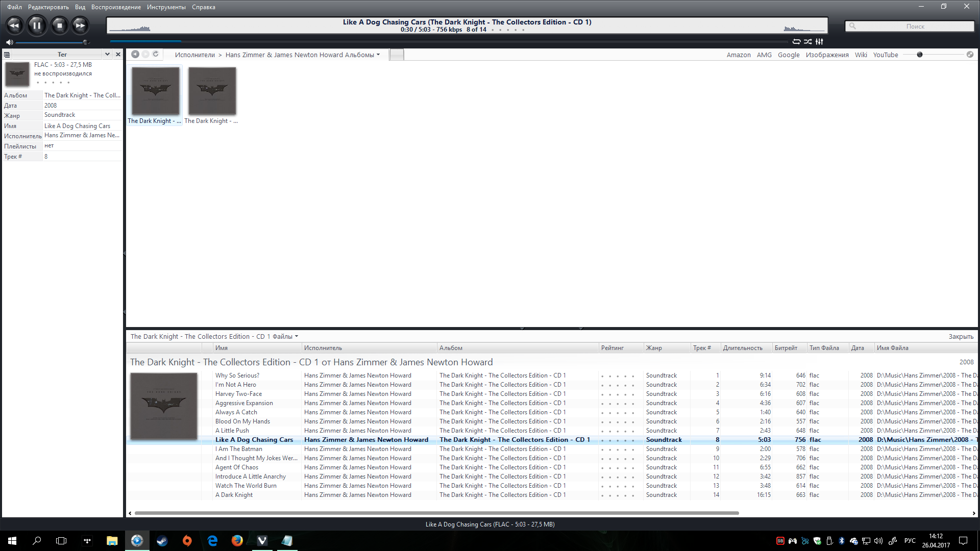Click the Исполнители breadcrumb link
Viewport: 980px width, 551px height.
point(195,55)
